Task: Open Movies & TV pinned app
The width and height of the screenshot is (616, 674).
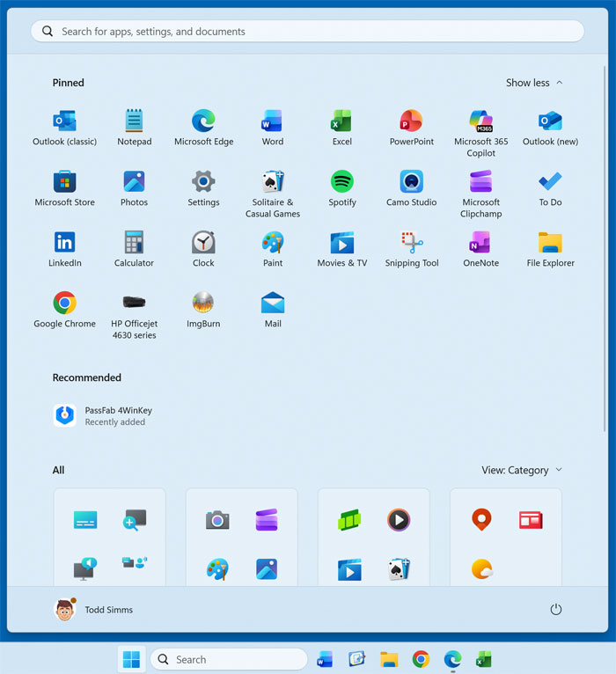Action: pyautogui.click(x=341, y=249)
